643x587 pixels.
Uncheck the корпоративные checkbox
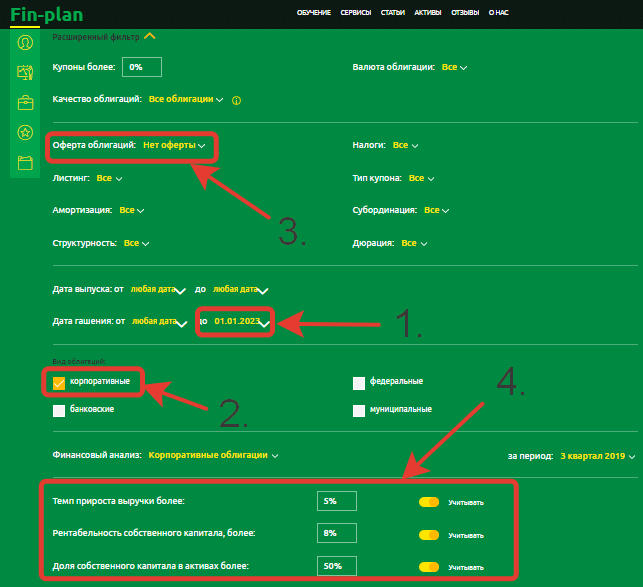coord(59,382)
